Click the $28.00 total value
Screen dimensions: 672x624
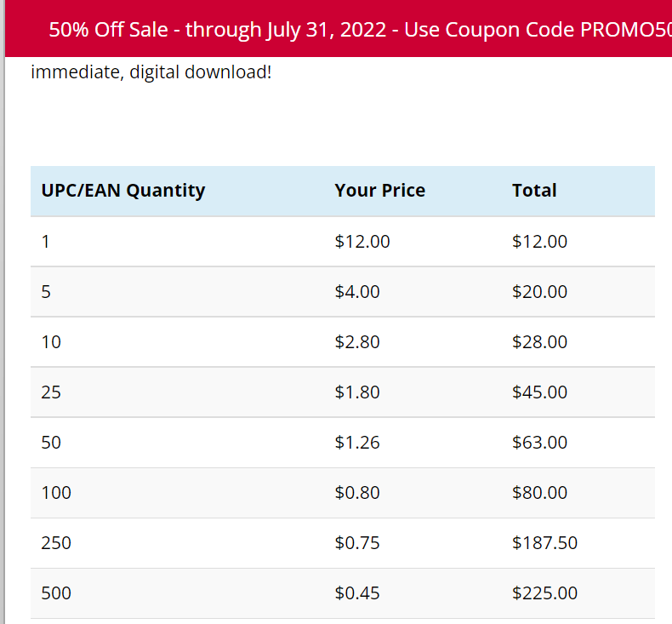pos(539,342)
